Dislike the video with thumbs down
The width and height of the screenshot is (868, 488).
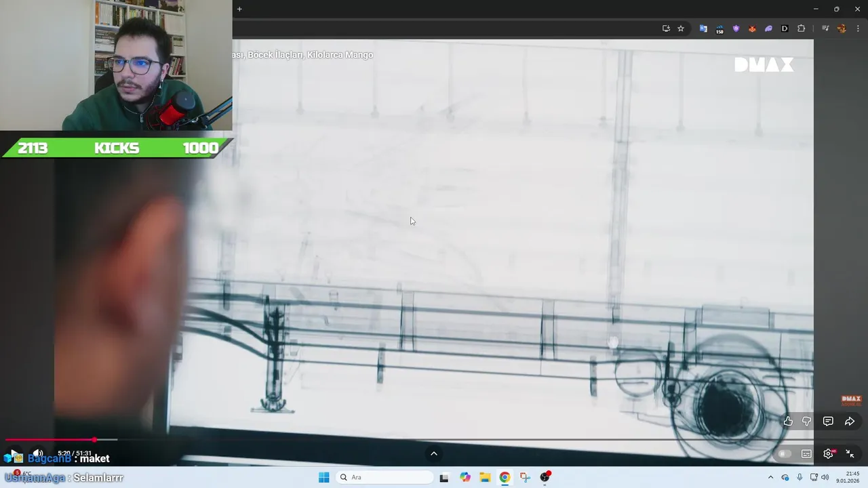coord(807,422)
